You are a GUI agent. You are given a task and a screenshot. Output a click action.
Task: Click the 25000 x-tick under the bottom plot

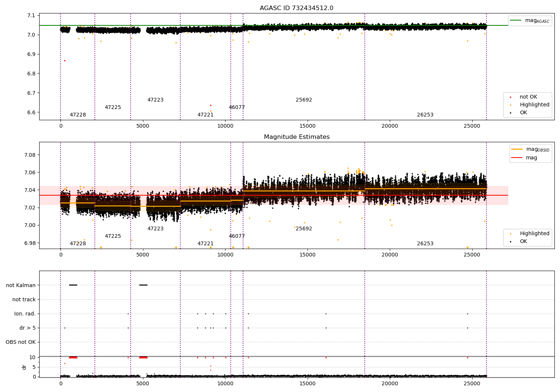pyautogui.click(x=472, y=383)
